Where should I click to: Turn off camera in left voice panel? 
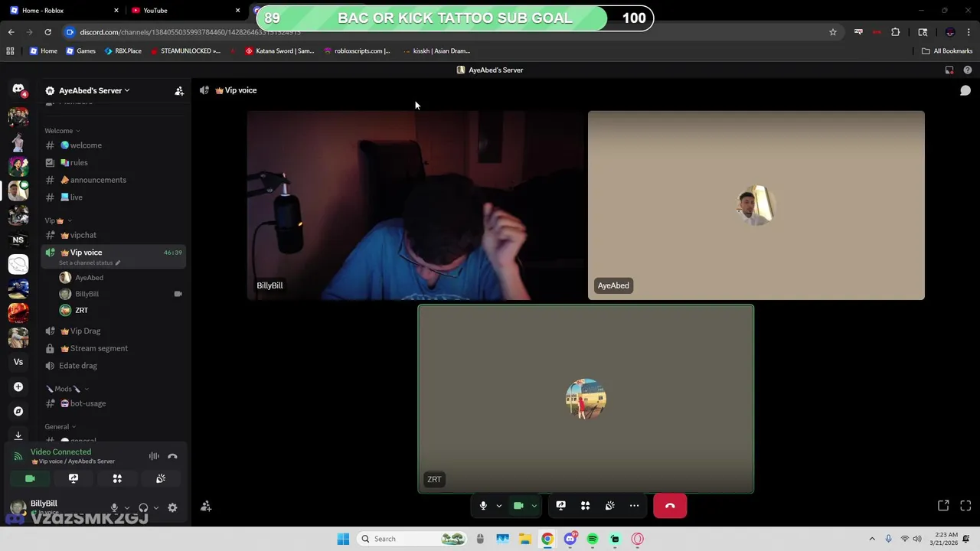[x=30, y=478]
